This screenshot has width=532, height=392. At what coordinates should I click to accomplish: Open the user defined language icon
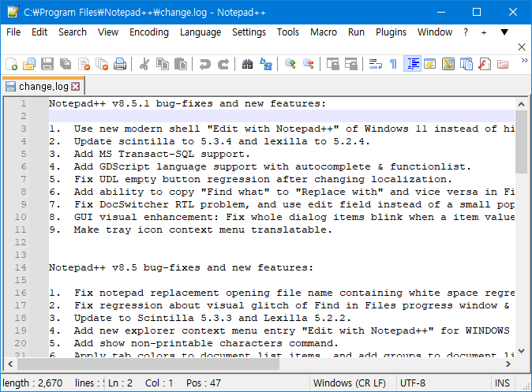430,64
